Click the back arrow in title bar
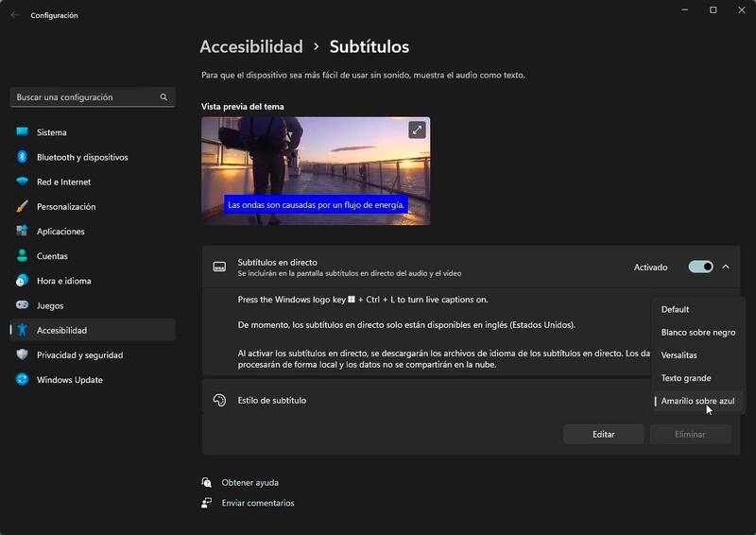 14,15
